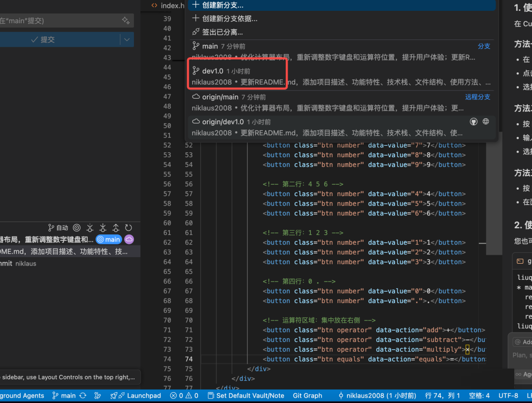Select 创建新分支依据... option
532x403 pixels.
tap(342, 19)
